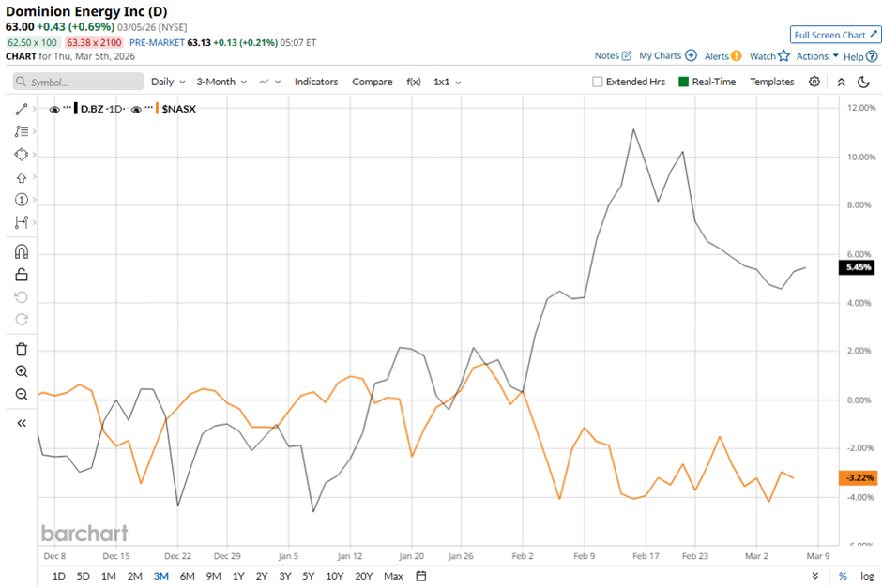This screenshot has height=588, width=882.
Task: Open the Alerts link
Action: pyautogui.click(x=722, y=56)
